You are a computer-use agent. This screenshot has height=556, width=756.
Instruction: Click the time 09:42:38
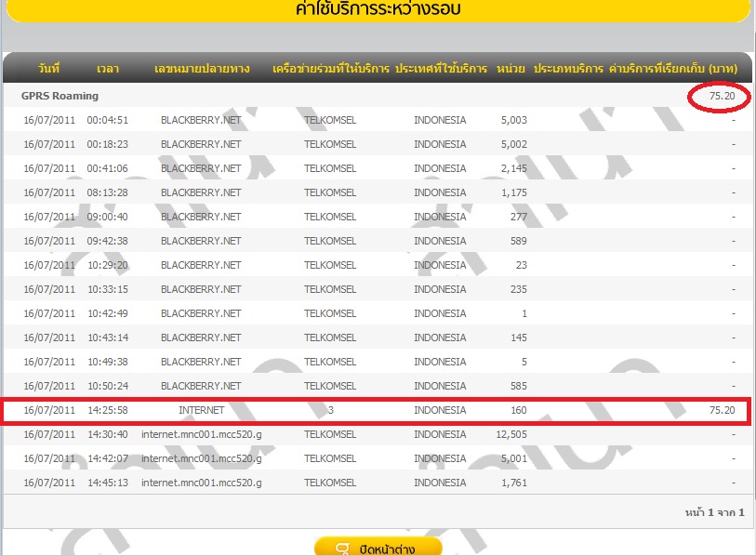108,241
